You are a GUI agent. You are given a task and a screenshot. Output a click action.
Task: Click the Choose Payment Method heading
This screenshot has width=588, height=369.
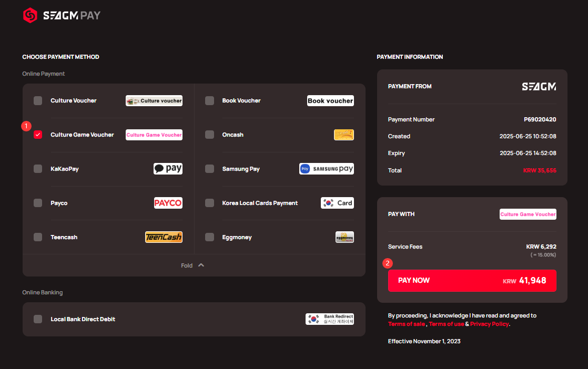coord(61,57)
